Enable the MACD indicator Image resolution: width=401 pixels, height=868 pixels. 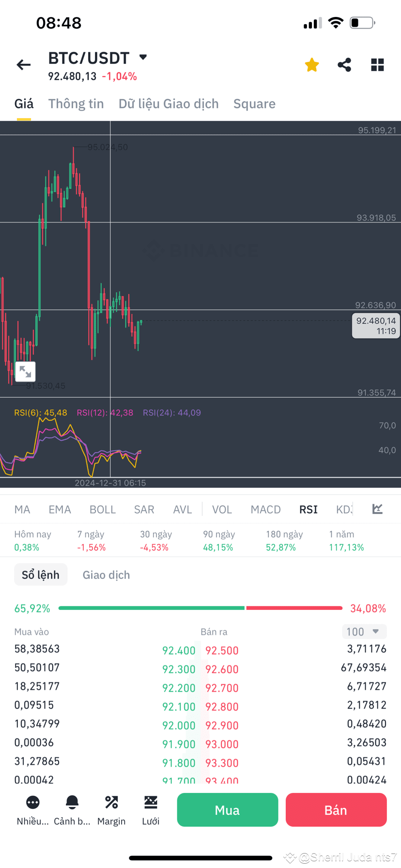pyautogui.click(x=265, y=509)
